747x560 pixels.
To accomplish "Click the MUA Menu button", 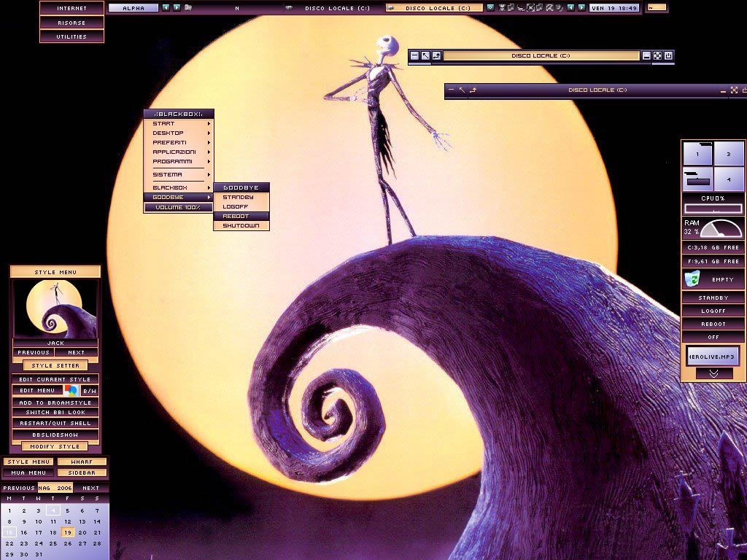I will 28,472.
